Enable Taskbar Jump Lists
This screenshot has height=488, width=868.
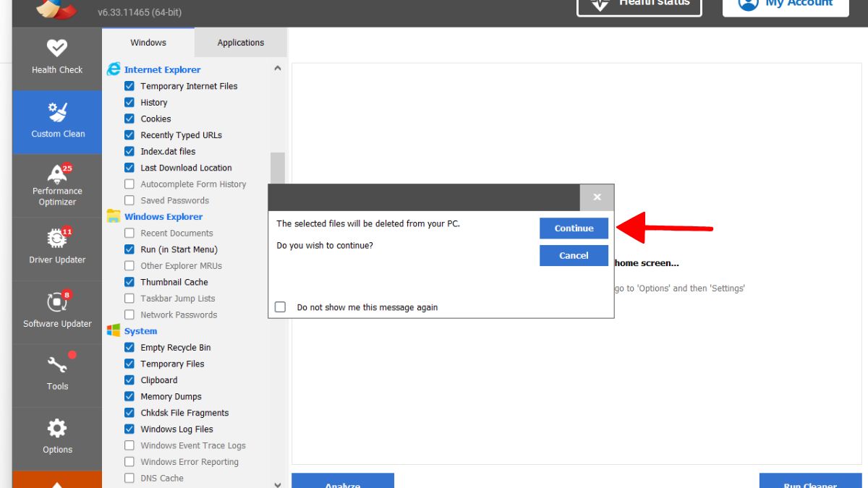[x=129, y=298]
